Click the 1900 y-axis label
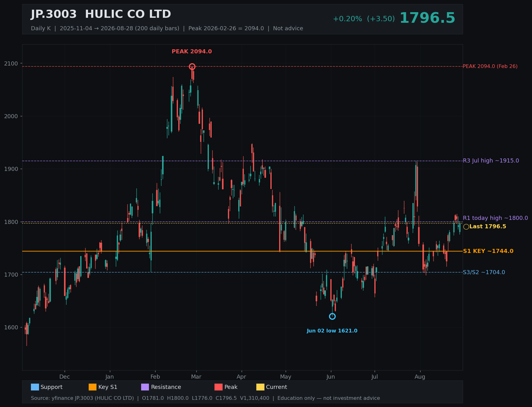Image resolution: width=532 pixels, height=407 pixels. tap(11, 169)
